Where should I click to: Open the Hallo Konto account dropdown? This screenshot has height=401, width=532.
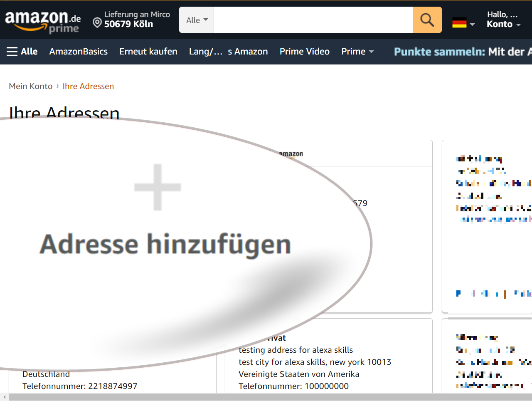[x=503, y=20]
